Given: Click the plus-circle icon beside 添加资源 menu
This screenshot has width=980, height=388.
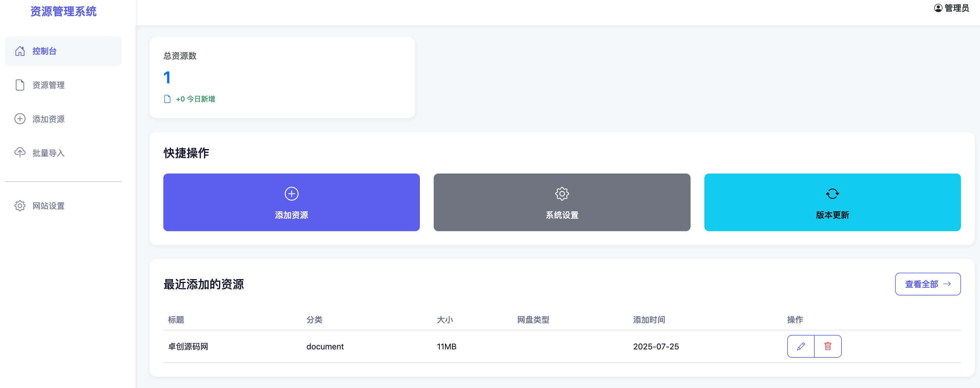Looking at the screenshot, I should click(19, 119).
